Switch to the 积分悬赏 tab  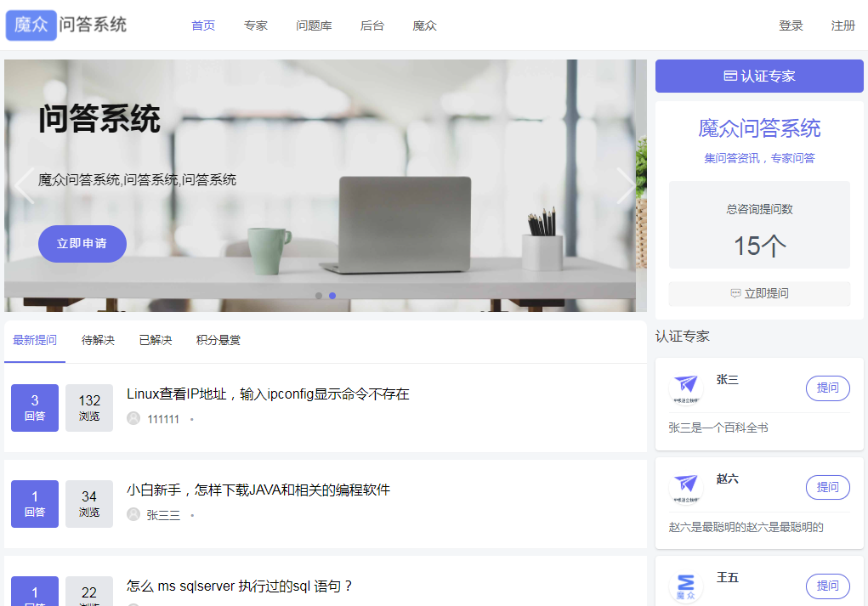pyautogui.click(x=218, y=340)
